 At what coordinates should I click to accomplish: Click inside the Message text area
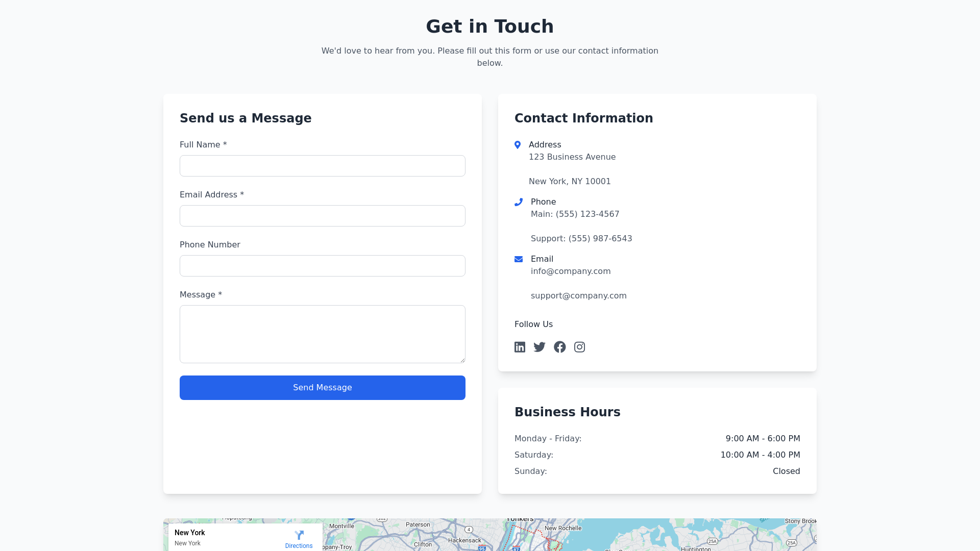coord(322,334)
